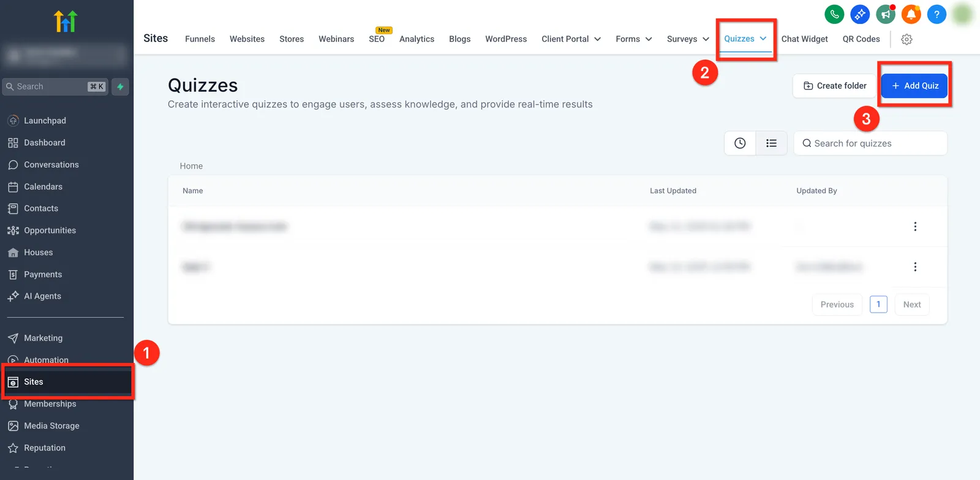Click the lightning quick actions icon
The height and width of the screenshot is (480, 980).
tap(121, 86)
